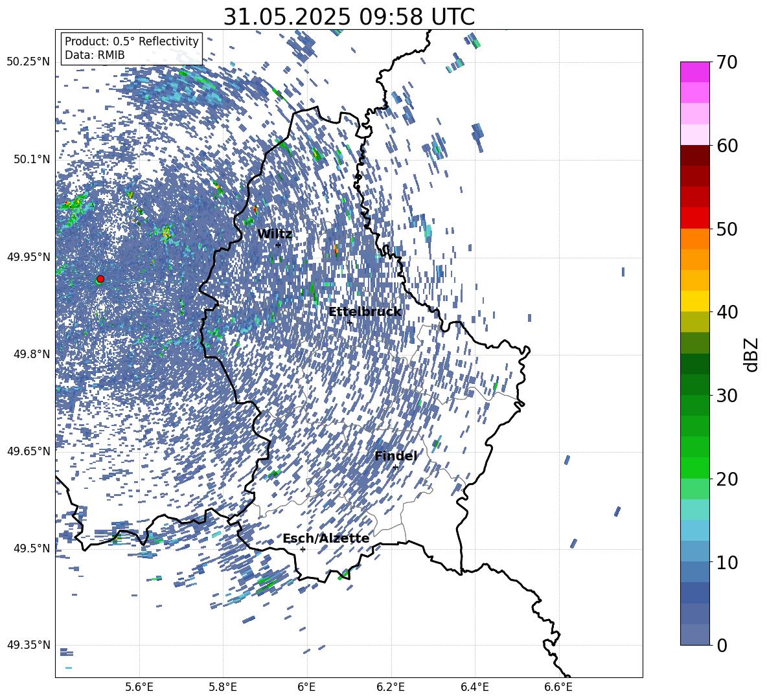This screenshot has width=767, height=700.
Task: Pick the turquoise colorbar segment below 20
Action: coord(694,510)
